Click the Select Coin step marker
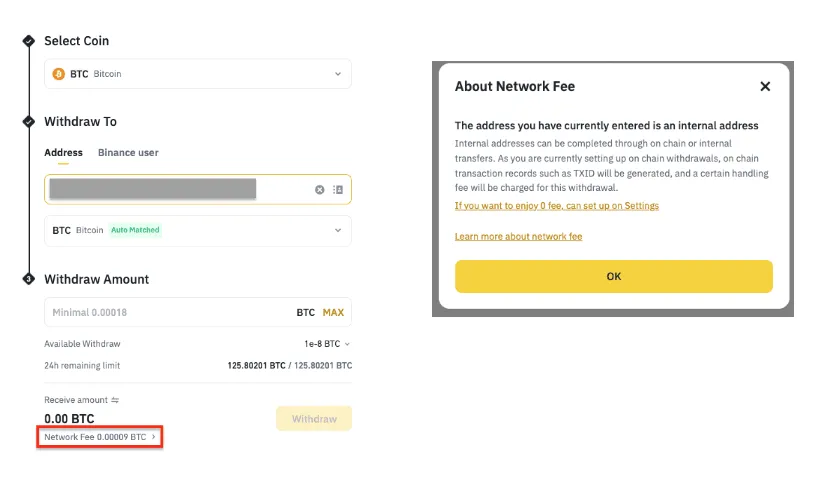 tap(28, 41)
